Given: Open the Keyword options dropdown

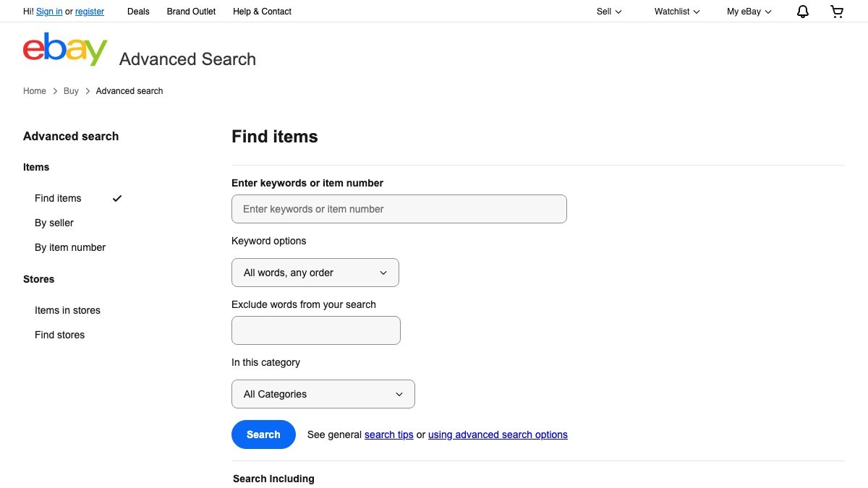Looking at the screenshot, I should point(315,273).
